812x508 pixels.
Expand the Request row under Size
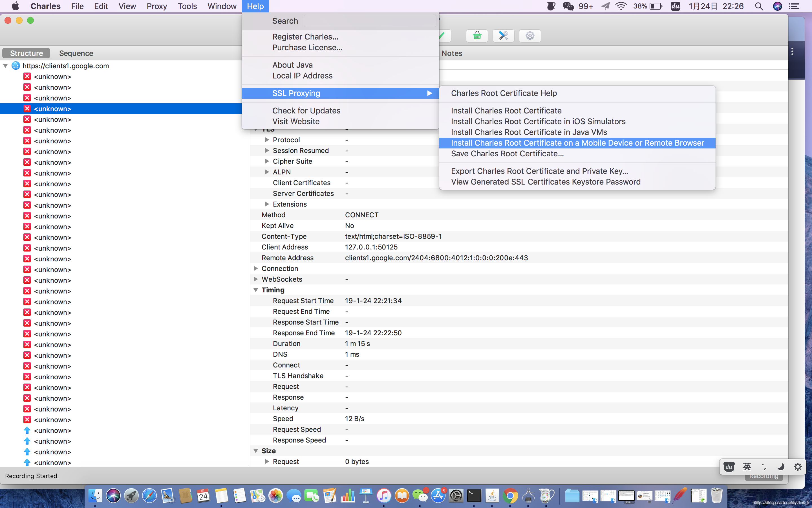click(x=267, y=461)
